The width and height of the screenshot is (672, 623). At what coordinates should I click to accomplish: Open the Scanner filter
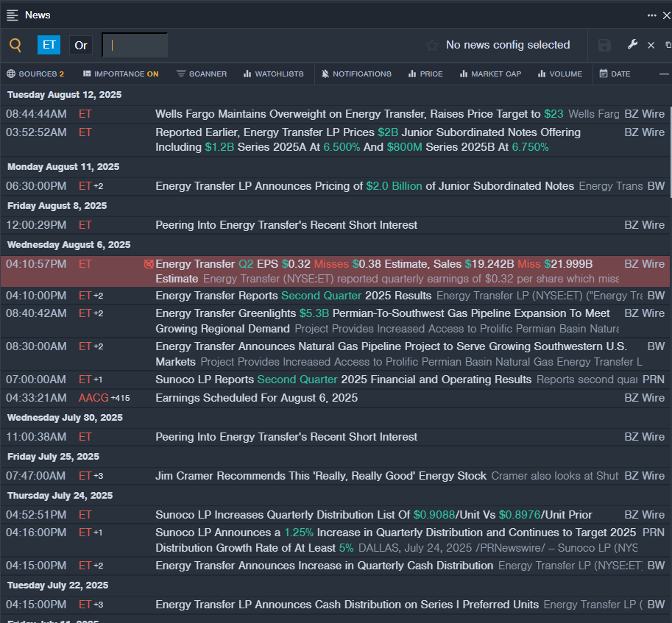pyautogui.click(x=202, y=74)
